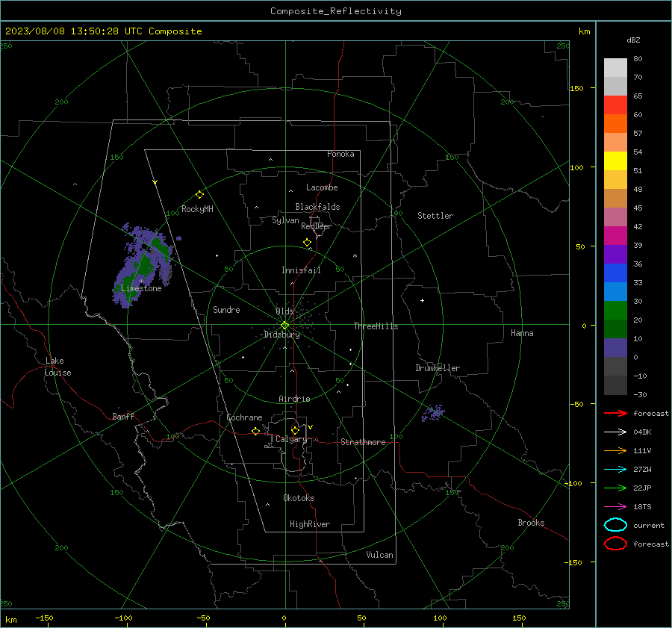The image size is (672, 628).
Task: Click the ThreeHills town label
Action: pos(376,326)
